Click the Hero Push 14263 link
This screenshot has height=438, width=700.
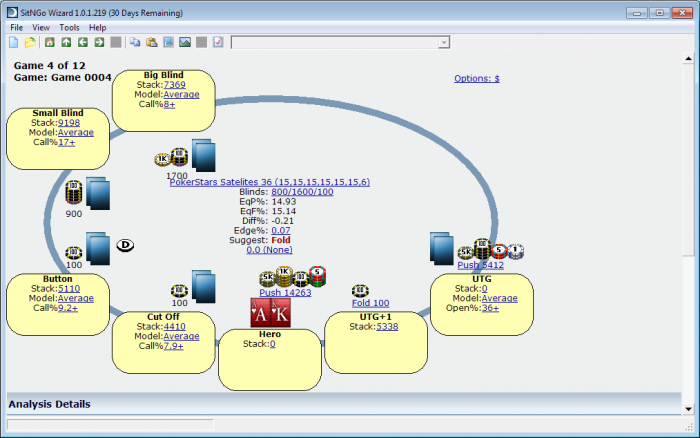pyautogui.click(x=285, y=293)
